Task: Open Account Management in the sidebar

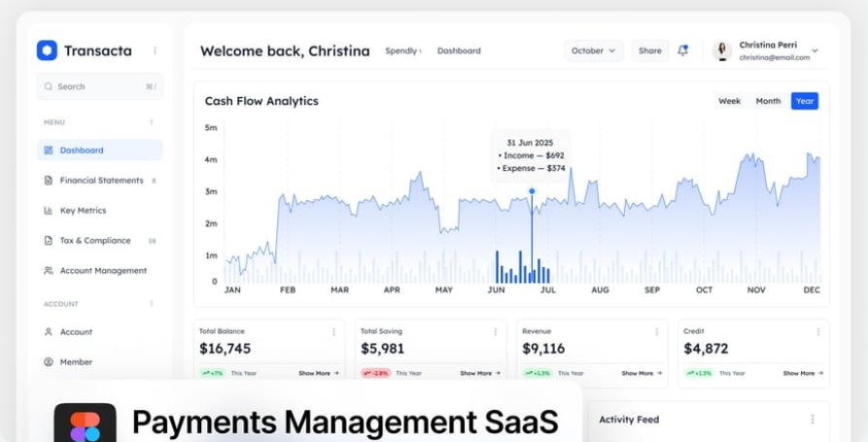Action: [x=100, y=270]
